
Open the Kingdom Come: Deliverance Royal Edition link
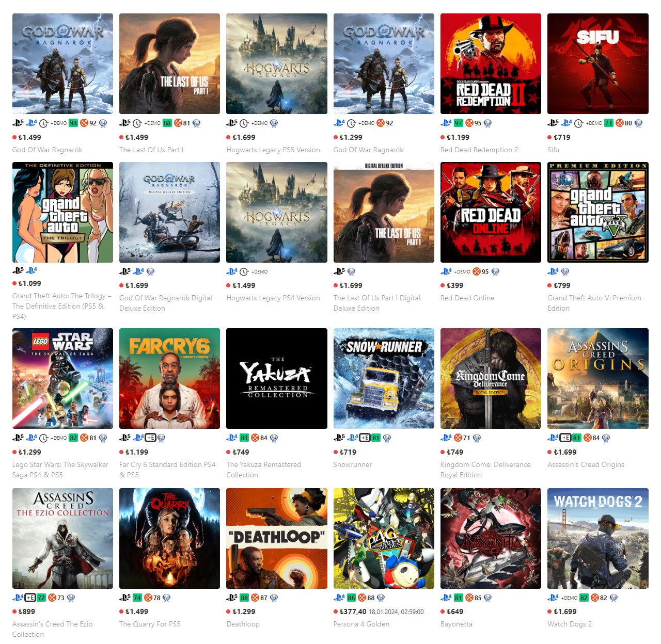click(x=485, y=470)
